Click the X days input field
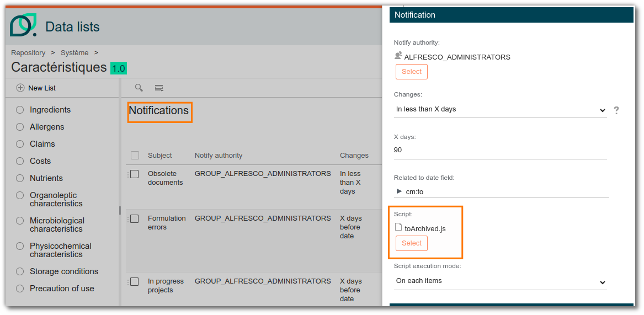The height and width of the screenshot is (315, 644). 501,151
